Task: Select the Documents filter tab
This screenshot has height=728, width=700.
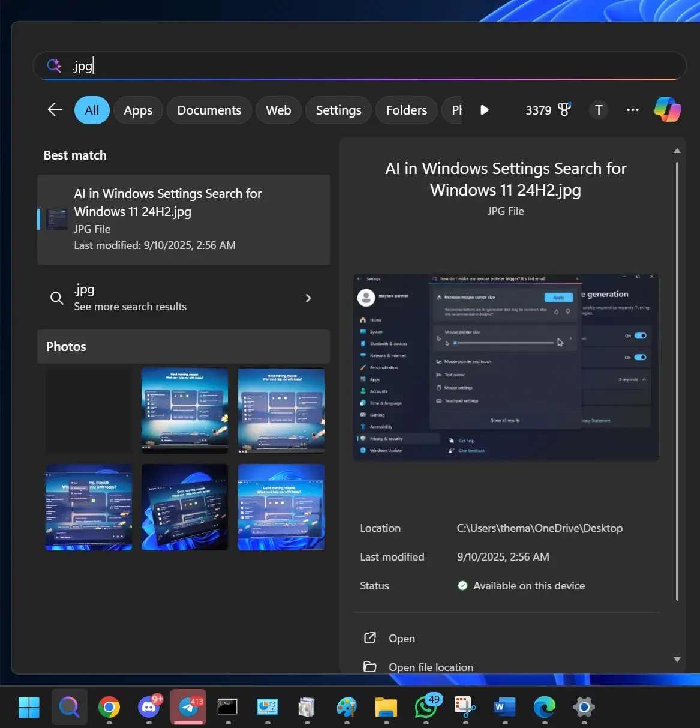Action: 209,110
